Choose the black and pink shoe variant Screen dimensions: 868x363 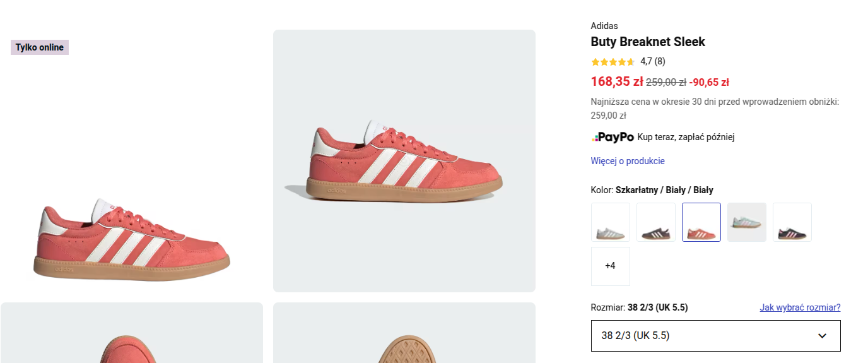click(792, 222)
